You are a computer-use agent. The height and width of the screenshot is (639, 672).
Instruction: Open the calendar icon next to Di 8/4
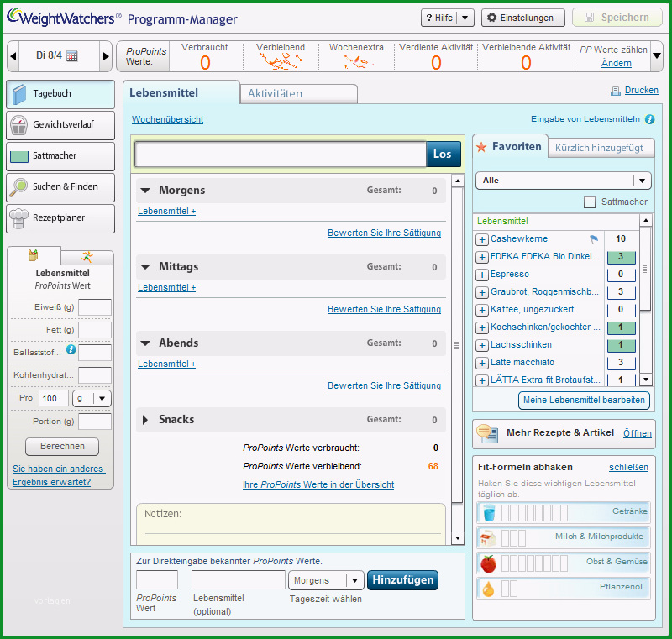coord(72,55)
